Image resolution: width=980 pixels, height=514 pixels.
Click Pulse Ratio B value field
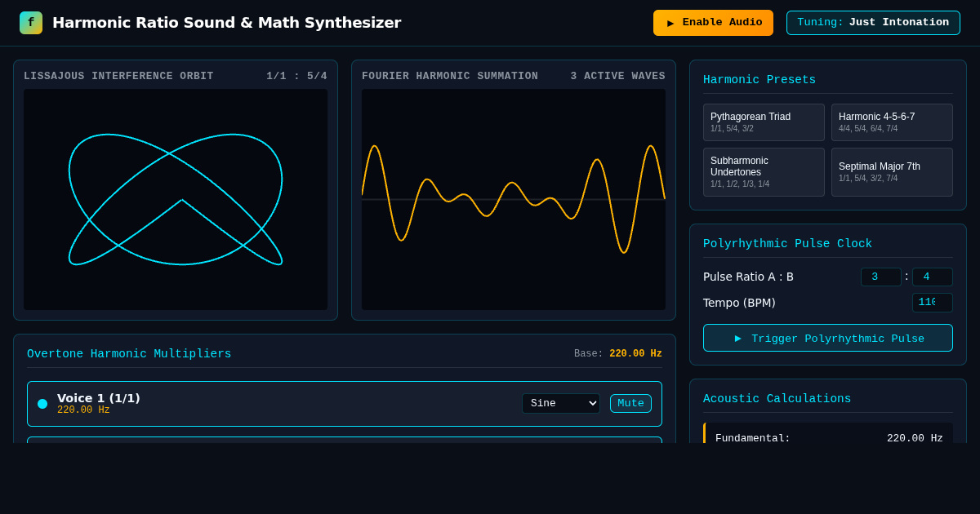point(933,277)
